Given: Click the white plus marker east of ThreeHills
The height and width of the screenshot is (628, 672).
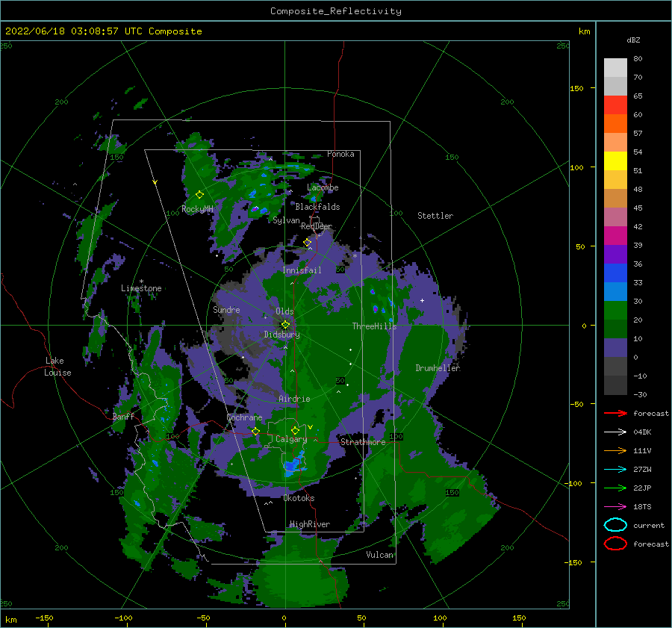Looking at the screenshot, I should point(422,300).
